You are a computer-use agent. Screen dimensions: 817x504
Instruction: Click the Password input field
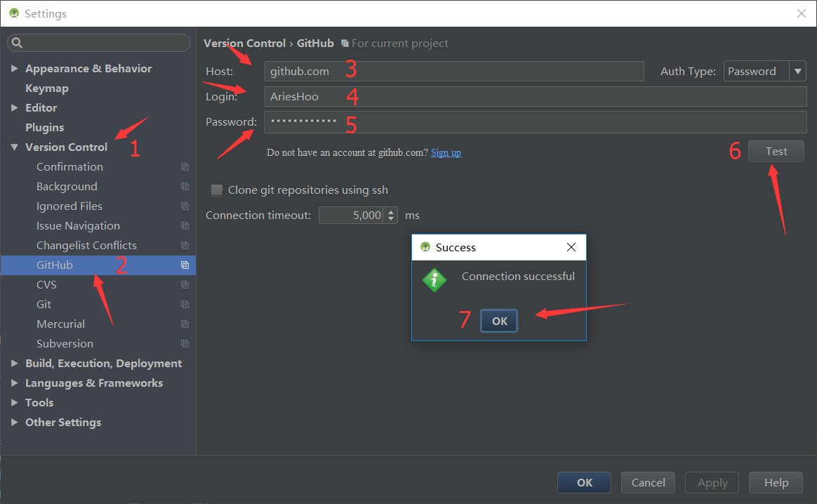tap(536, 122)
